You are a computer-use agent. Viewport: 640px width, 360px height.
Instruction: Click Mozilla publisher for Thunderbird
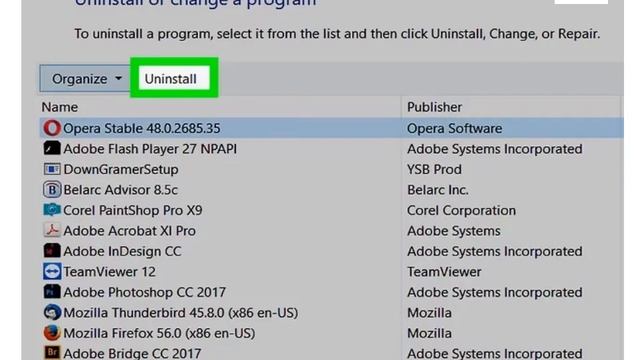tap(429, 313)
